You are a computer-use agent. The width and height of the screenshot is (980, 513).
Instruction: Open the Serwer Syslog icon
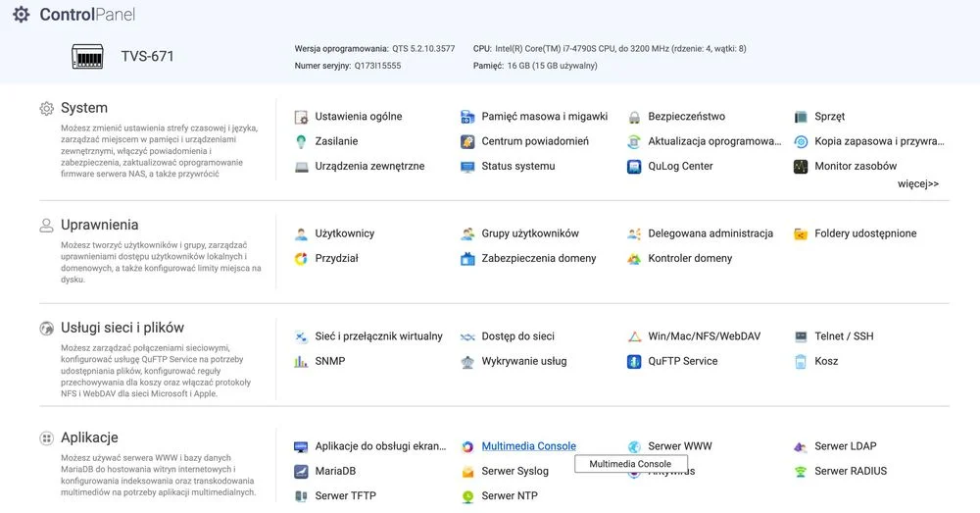[x=467, y=472]
